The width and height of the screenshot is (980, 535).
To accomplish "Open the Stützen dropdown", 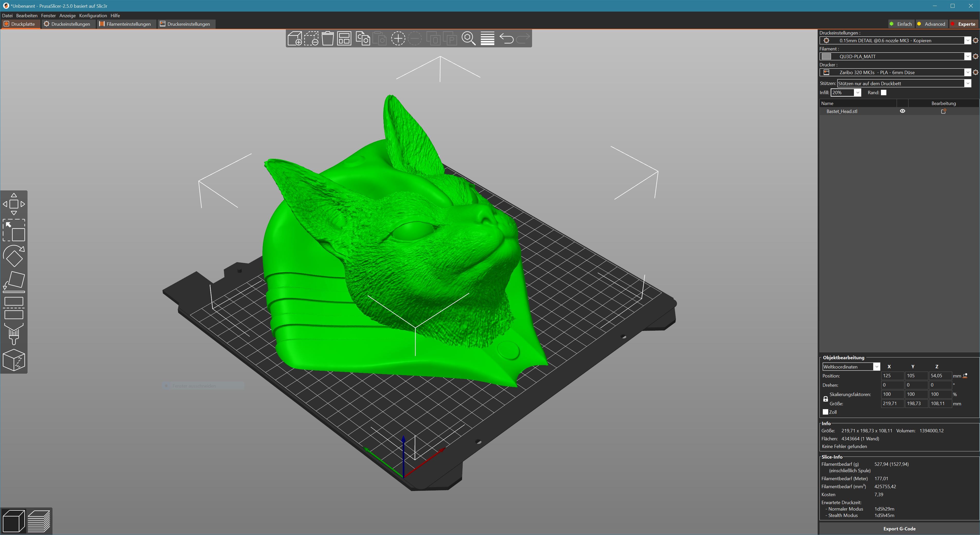I will (x=967, y=83).
